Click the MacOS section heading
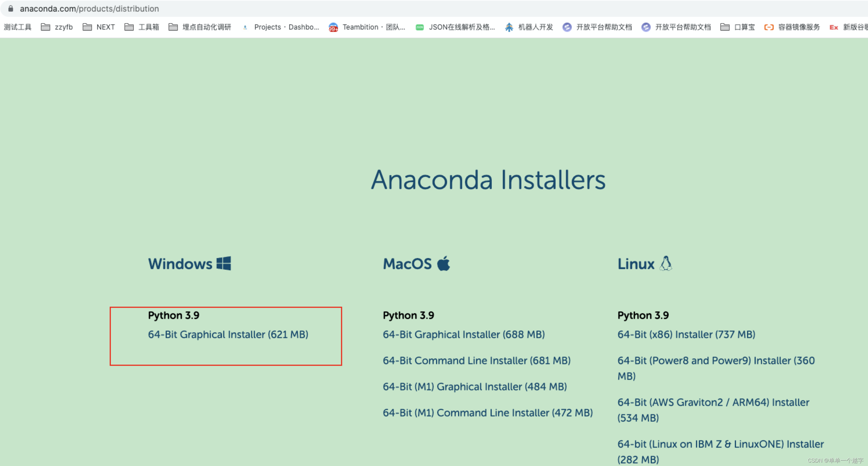Viewport: 868px width, 466px height. pyautogui.click(x=407, y=264)
